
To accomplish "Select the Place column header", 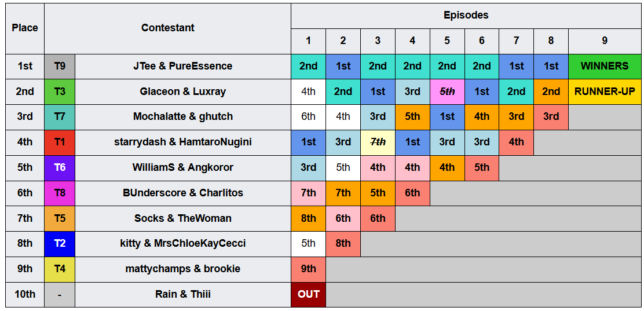I will [x=25, y=28].
